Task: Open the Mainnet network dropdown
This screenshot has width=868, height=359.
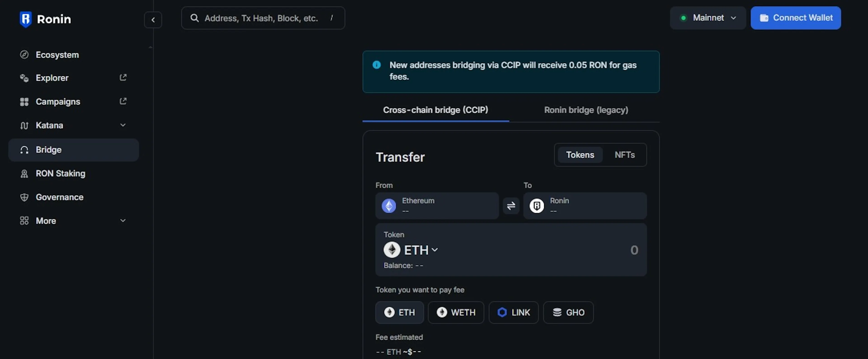Action: 708,18
